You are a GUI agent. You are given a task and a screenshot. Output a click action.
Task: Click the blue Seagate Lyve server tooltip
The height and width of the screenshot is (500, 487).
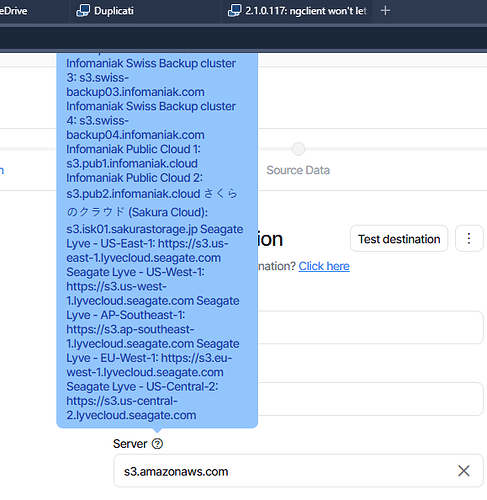(157, 240)
